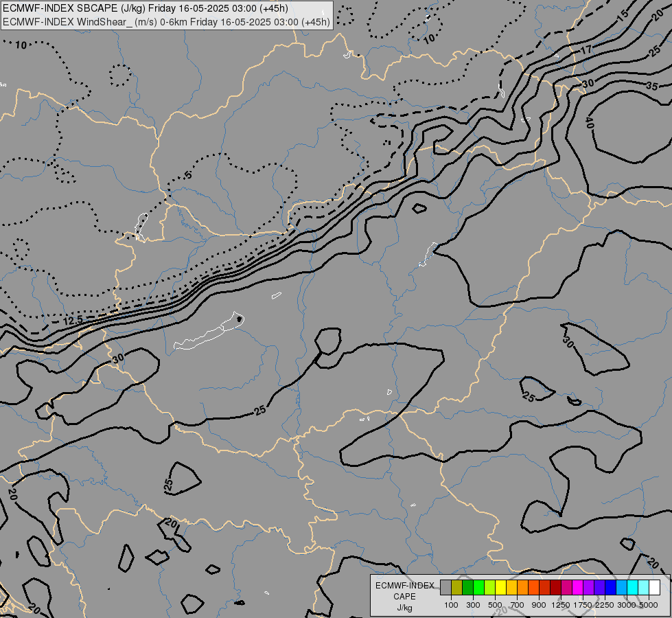The height and width of the screenshot is (618, 672).
Task: Select the magenta legend swatch
Action: click(x=578, y=588)
